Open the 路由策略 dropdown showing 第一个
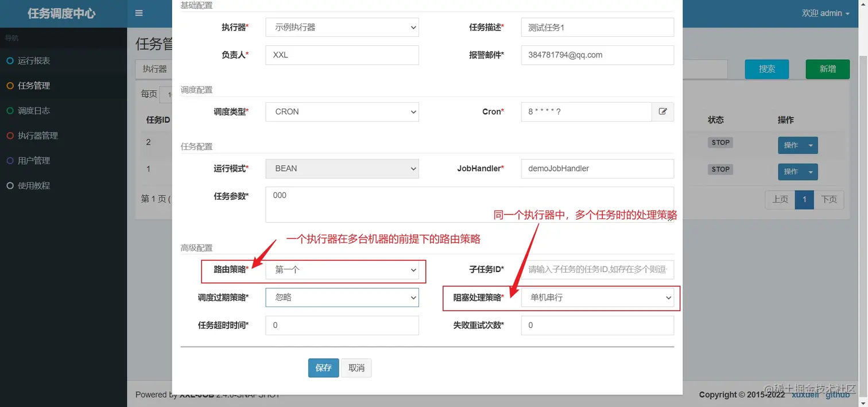Screen dimensions: 868x407 point(342,270)
